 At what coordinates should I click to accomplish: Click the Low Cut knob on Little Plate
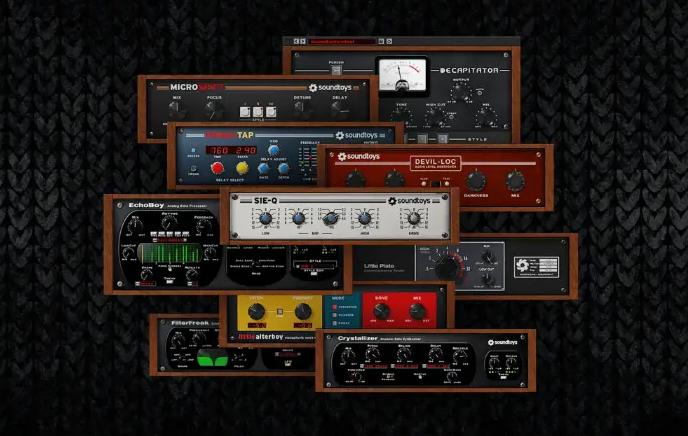(x=487, y=279)
